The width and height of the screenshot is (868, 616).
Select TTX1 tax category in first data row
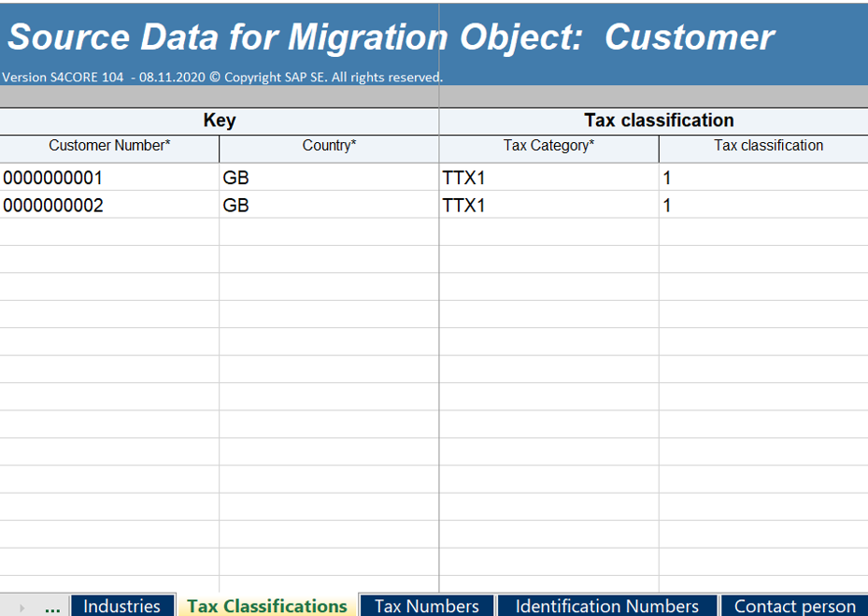pos(548,178)
